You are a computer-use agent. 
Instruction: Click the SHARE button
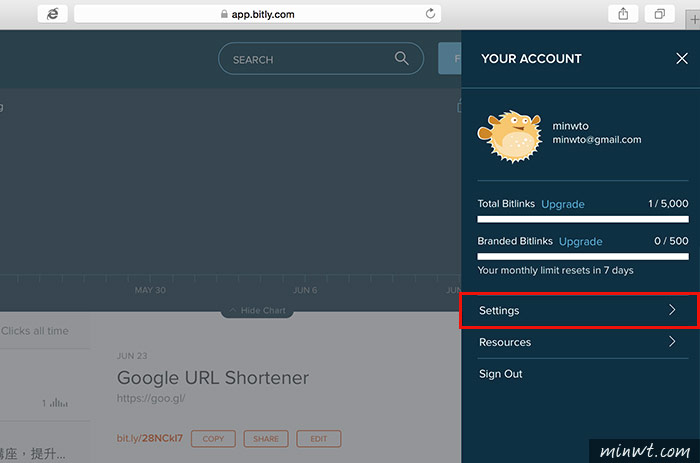point(266,438)
